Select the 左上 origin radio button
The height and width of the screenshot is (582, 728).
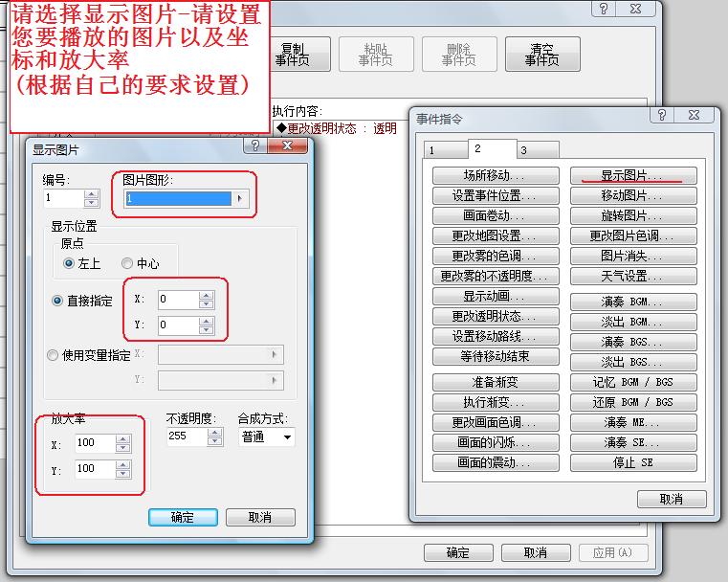tap(69, 263)
